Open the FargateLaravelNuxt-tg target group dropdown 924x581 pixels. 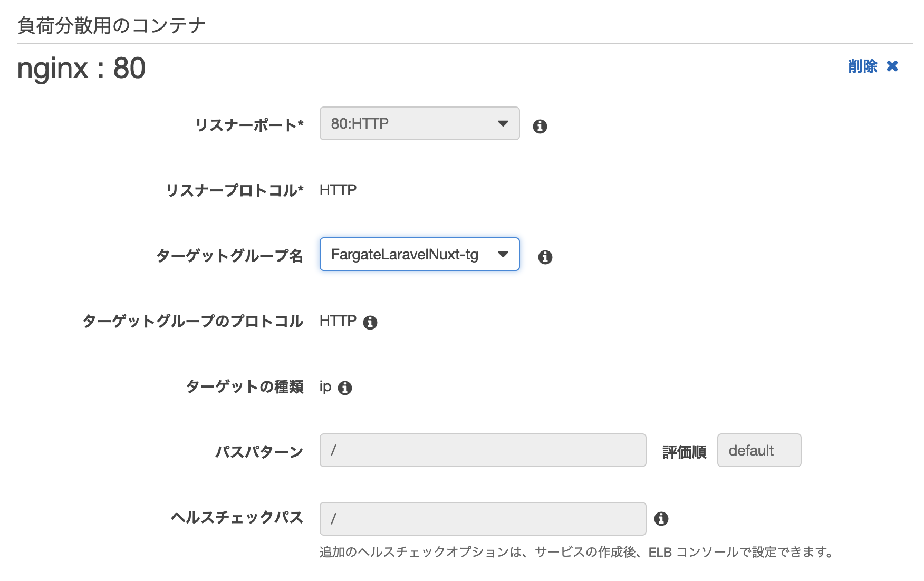[406, 254]
